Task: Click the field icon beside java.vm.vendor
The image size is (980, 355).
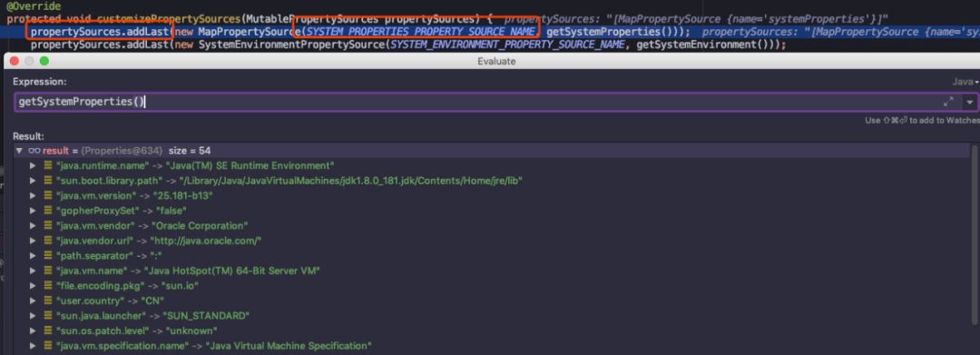Action: pos(47,226)
